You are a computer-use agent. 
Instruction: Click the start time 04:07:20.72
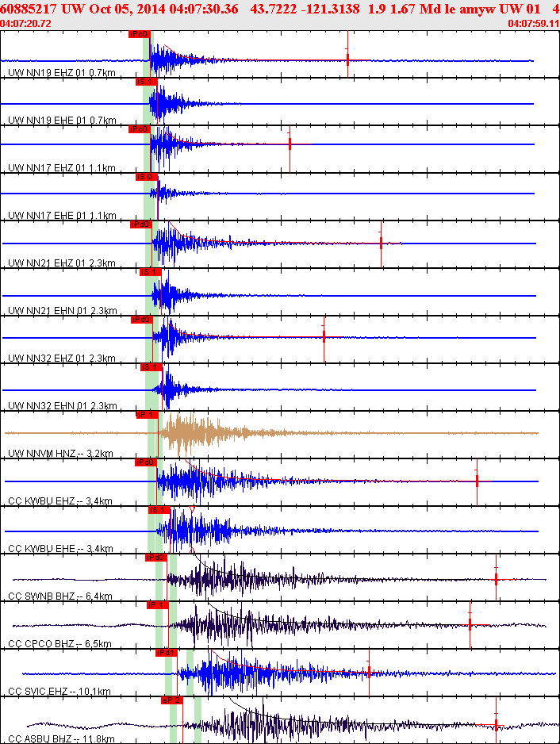[25, 23]
